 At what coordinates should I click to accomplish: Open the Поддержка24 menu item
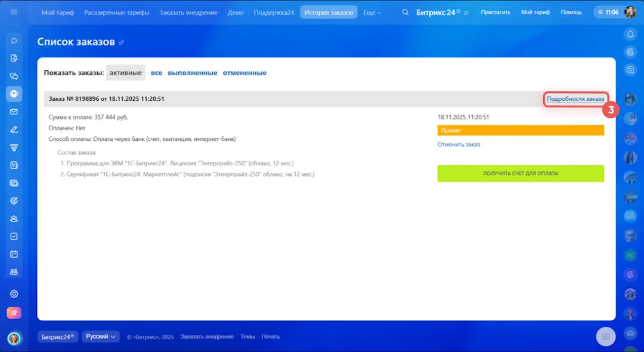point(274,12)
